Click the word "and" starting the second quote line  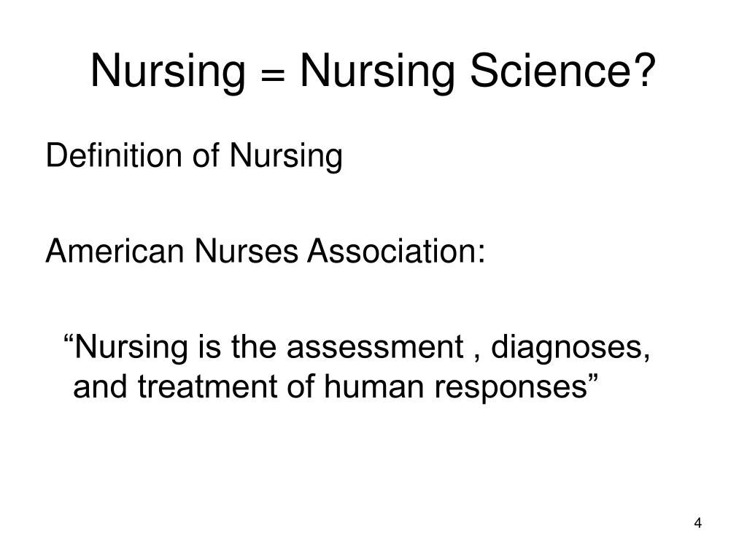[99, 386]
